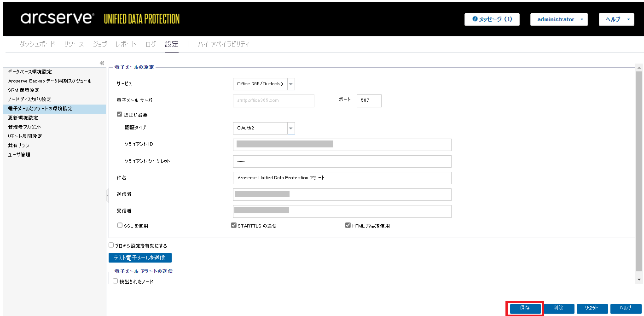Screen dimensions: 644x316
Task: Switch to the ダッシュボード tab
Action: point(37,44)
